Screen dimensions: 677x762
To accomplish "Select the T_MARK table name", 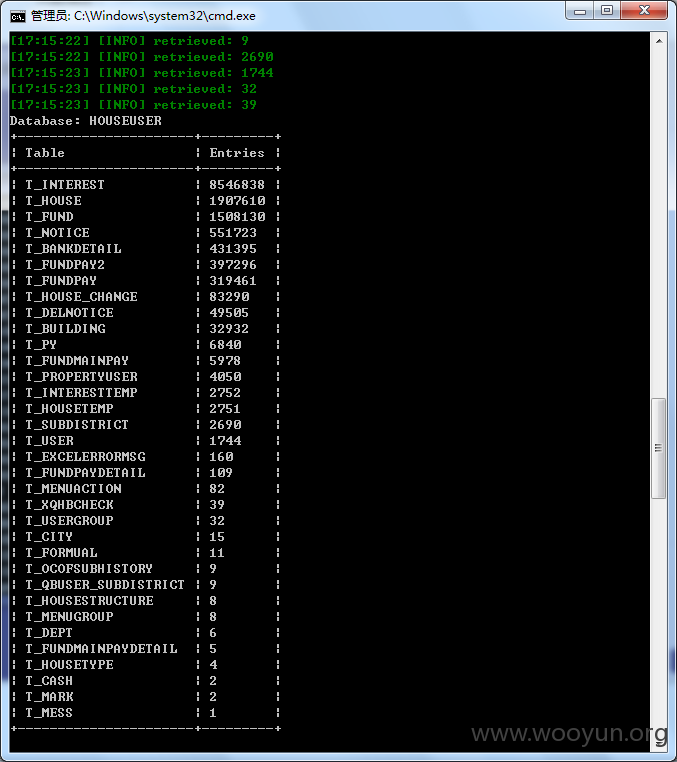I will point(49,697).
